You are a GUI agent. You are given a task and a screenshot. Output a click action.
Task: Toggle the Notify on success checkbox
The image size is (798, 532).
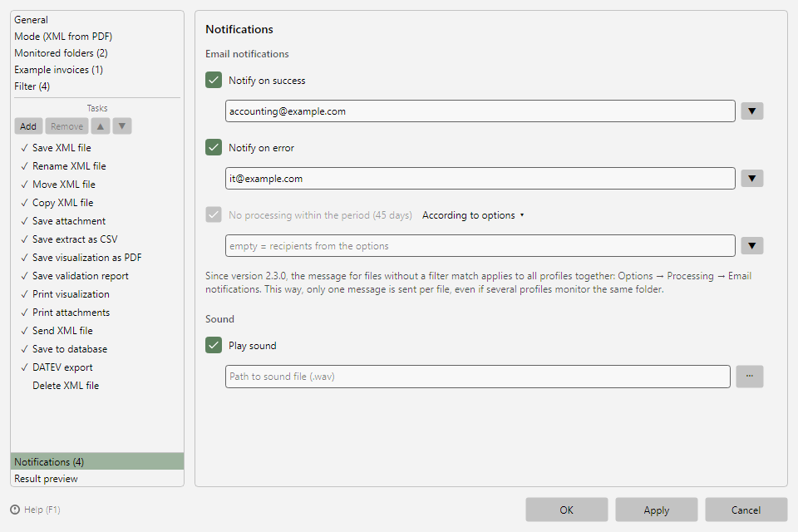(214, 80)
